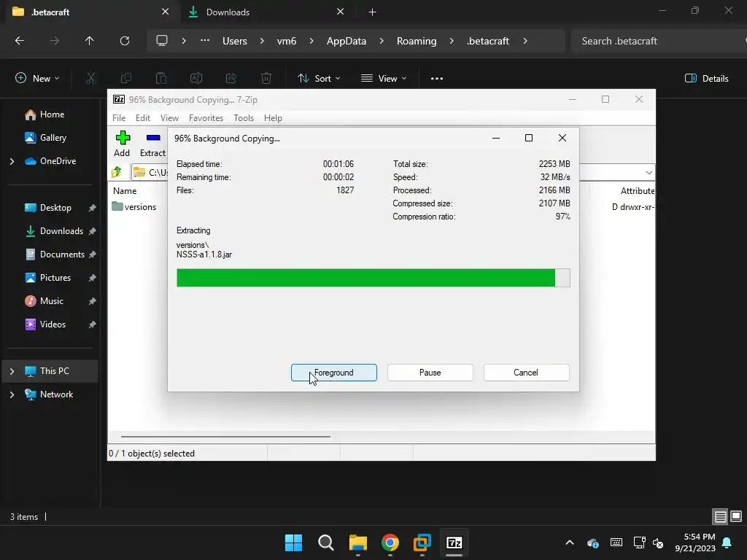Click the 7-Zip taskbar icon

[x=454, y=542]
